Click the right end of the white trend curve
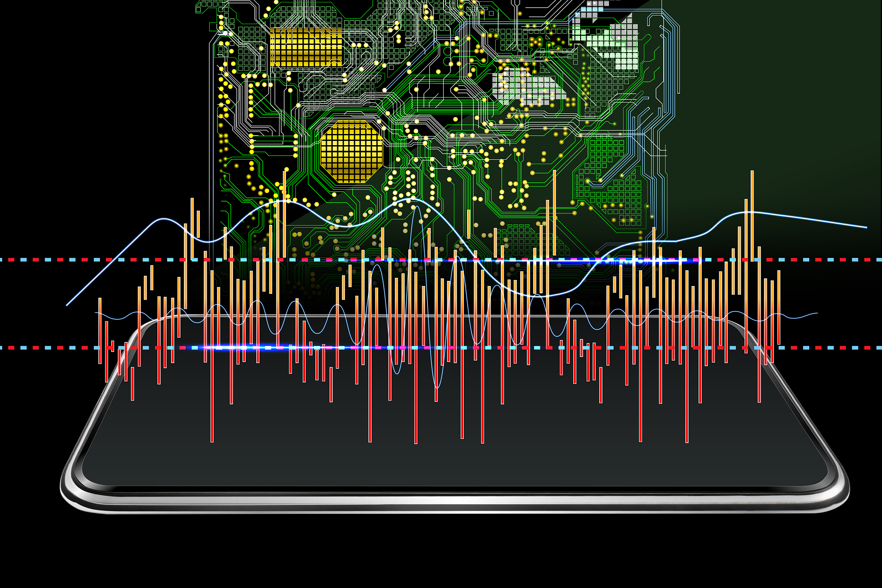Viewport: 882px width, 588px height. pos(866,227)
